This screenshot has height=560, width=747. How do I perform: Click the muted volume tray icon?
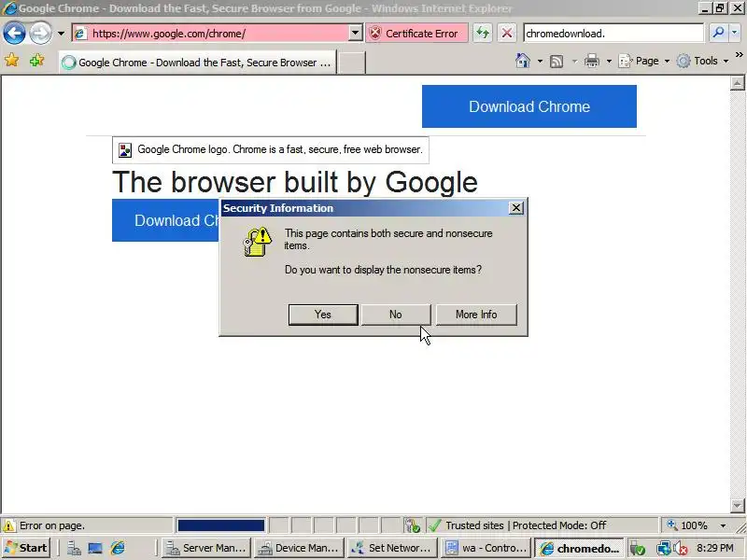point(681,549)
